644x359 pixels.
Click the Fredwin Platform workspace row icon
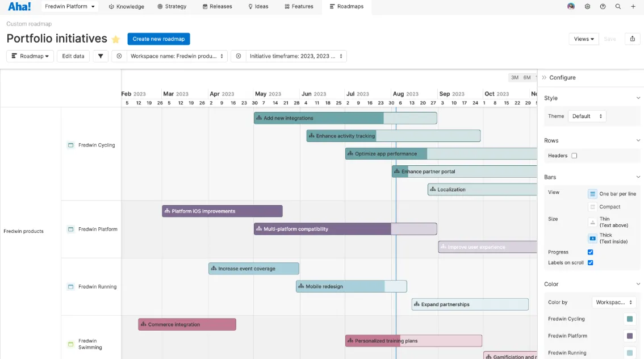coord(70,229)
